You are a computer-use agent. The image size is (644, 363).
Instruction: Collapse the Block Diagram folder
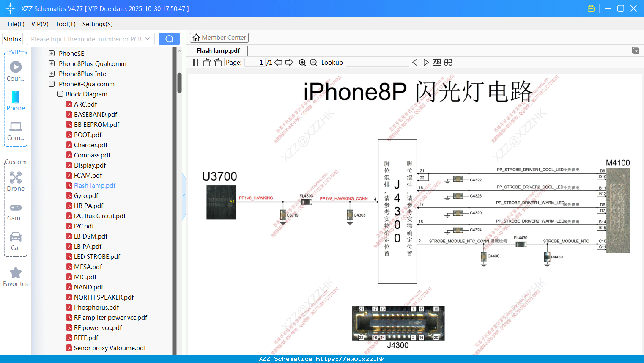click(60, 94)
